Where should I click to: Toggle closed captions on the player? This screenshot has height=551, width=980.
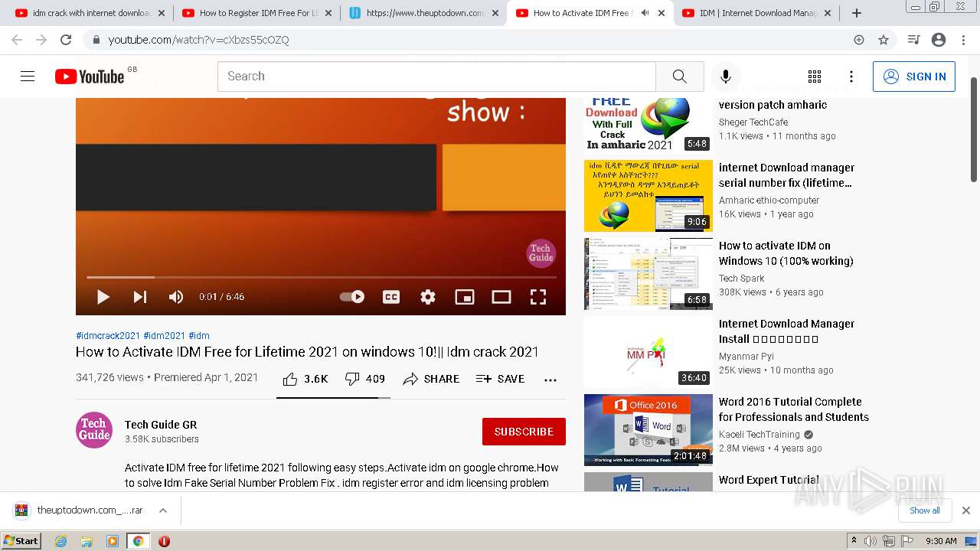point(391,297)
